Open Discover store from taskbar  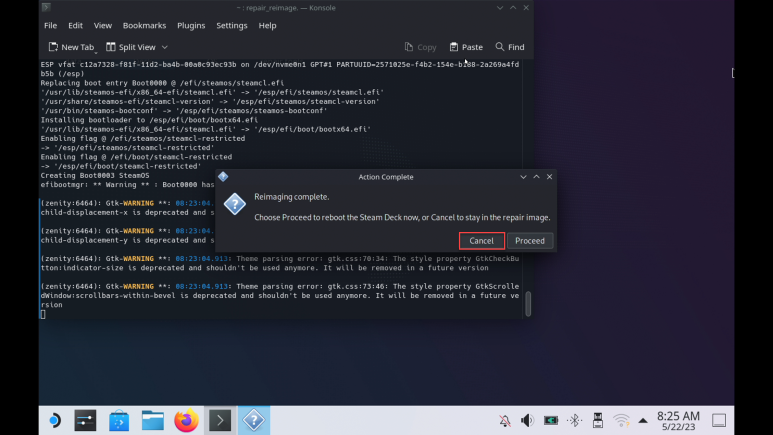point(119,420)
